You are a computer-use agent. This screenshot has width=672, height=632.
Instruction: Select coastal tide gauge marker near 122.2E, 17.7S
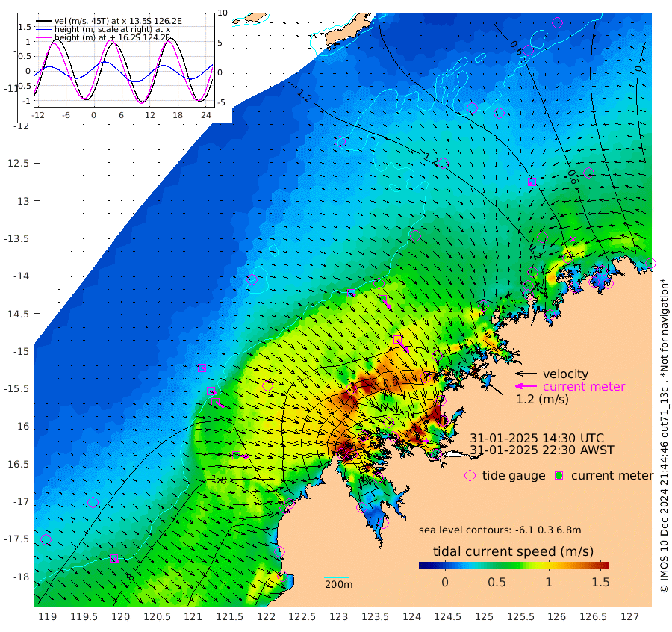point(279,552)
